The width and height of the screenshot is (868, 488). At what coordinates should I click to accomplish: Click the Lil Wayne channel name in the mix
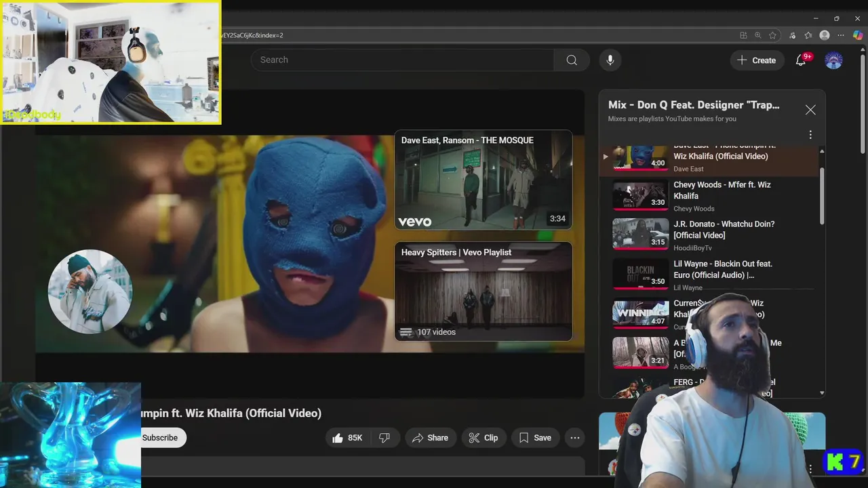[x=688, y=287]
